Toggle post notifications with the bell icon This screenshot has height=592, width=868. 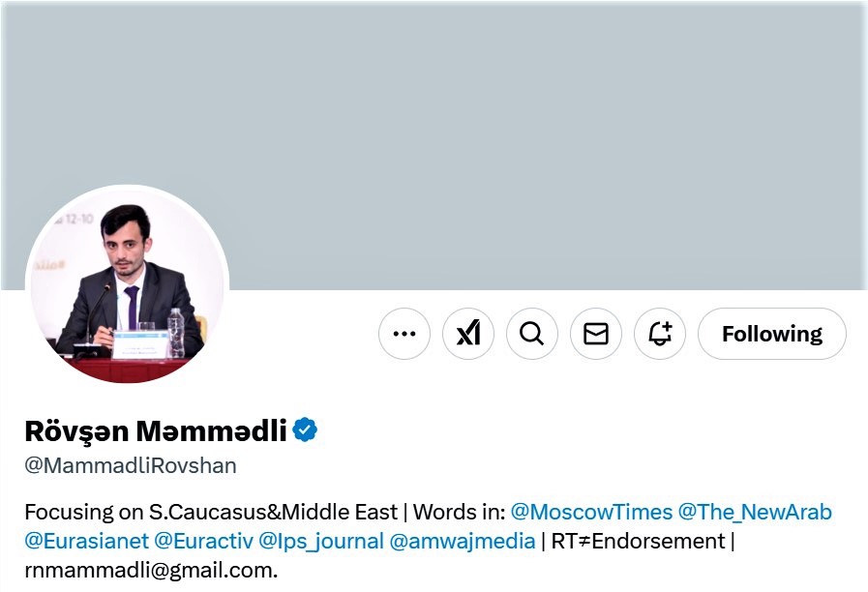pos(660,334)
